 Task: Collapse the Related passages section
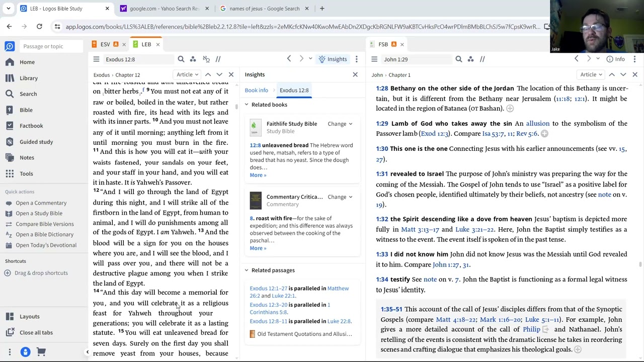(247, 270)
